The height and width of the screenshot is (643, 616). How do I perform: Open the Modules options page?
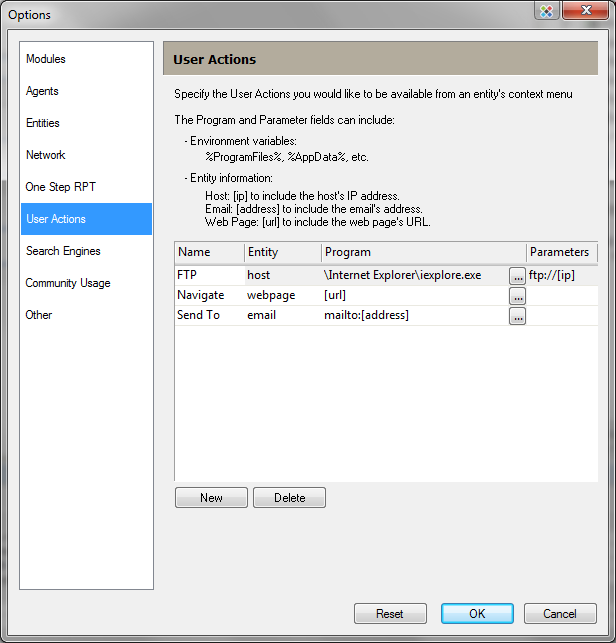point(86,59)
